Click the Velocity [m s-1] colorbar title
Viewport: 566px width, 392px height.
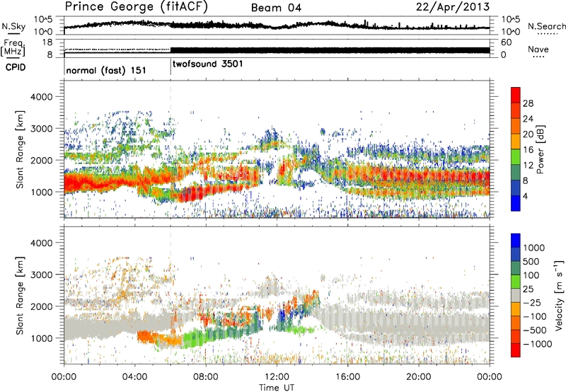pos(559,295)
